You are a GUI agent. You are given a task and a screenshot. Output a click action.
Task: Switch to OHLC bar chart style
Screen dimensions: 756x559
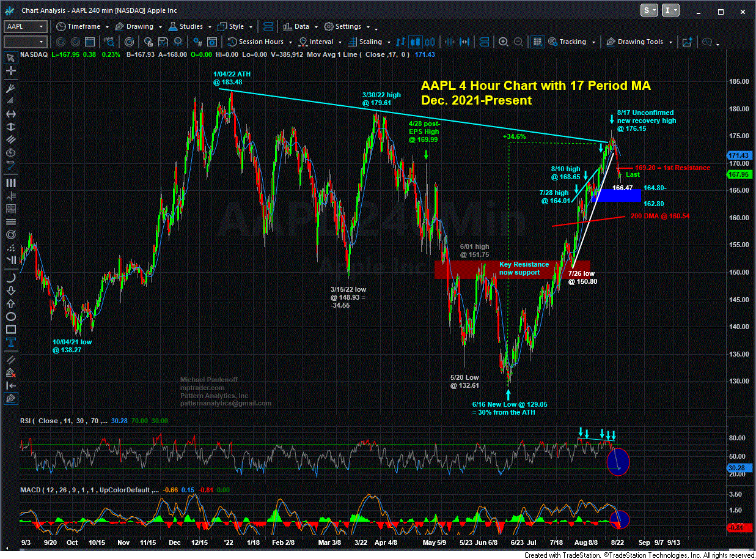(x=402, y=42)
